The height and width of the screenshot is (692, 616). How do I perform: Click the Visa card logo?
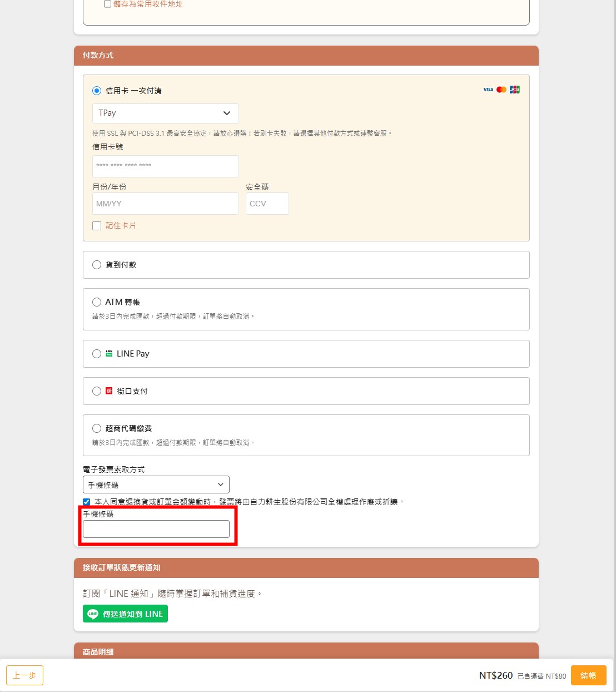(x=488, y=90)
